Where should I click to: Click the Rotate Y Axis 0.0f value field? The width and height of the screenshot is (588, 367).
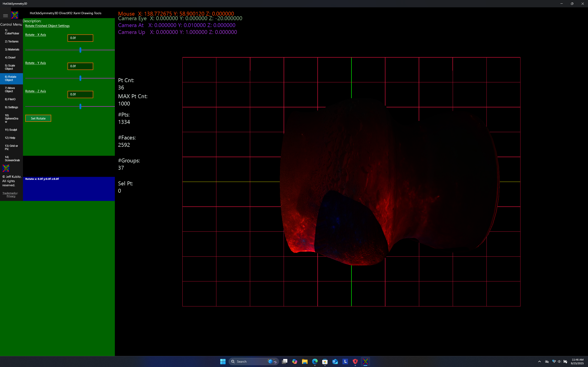point(80,66)
